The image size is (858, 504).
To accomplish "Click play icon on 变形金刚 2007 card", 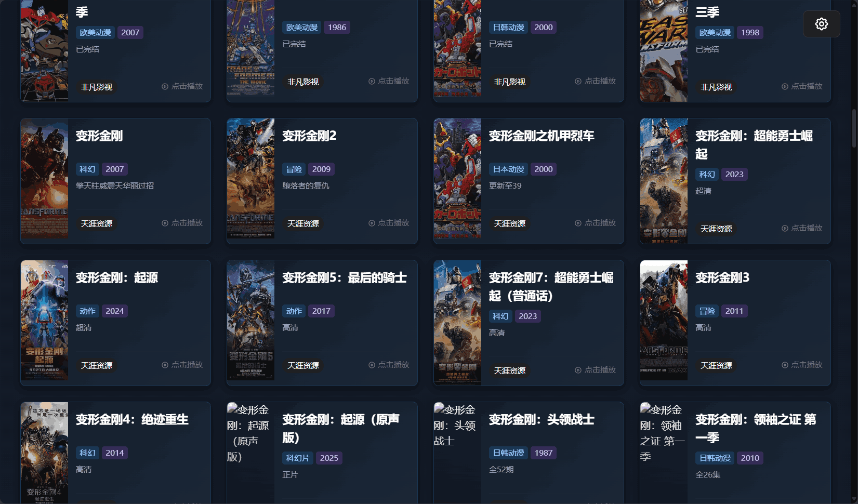I will tap(165, 223).
